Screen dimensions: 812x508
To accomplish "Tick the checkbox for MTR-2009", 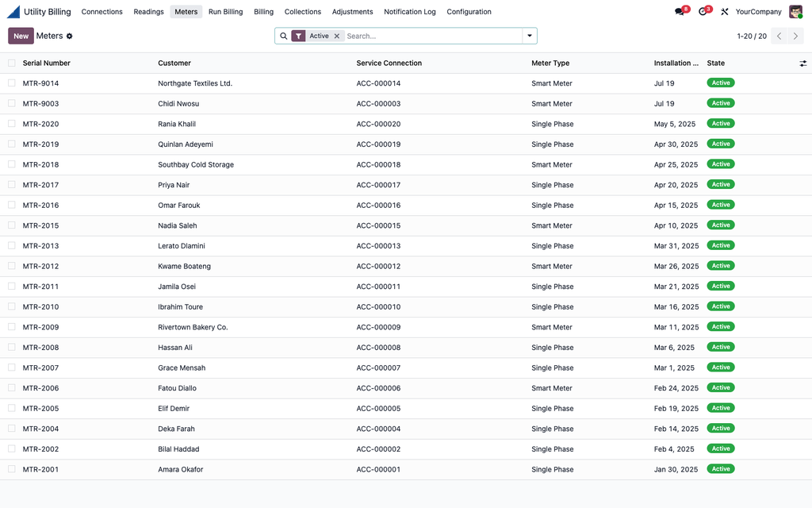I will pyautogui.click(x=11, y=327).
